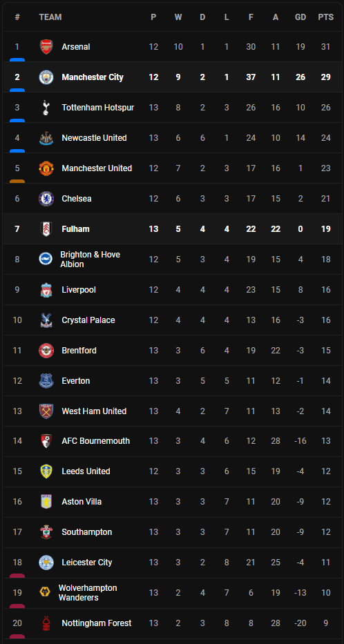The image size is (344, 644).
Task: Go to Nottingham Forest team name
Action: click(97, 623)
